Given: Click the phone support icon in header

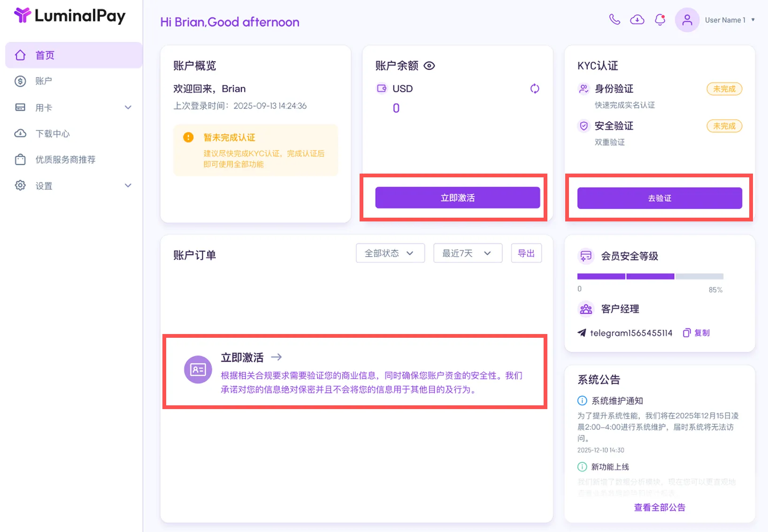Looking at the screenshot, I should point(614,19).
